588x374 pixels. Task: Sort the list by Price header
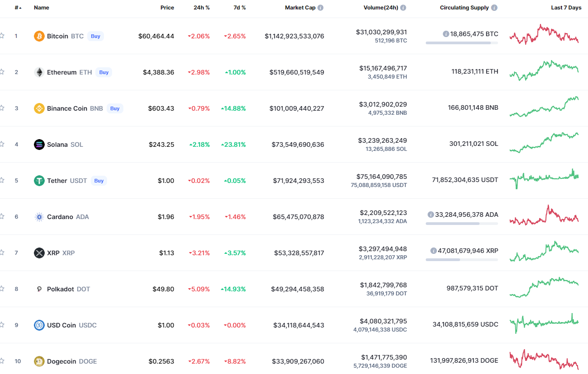[x=167, y=8]
